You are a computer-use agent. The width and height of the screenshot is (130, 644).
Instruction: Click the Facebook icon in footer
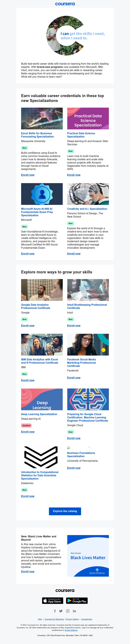[x=55, y=611]
